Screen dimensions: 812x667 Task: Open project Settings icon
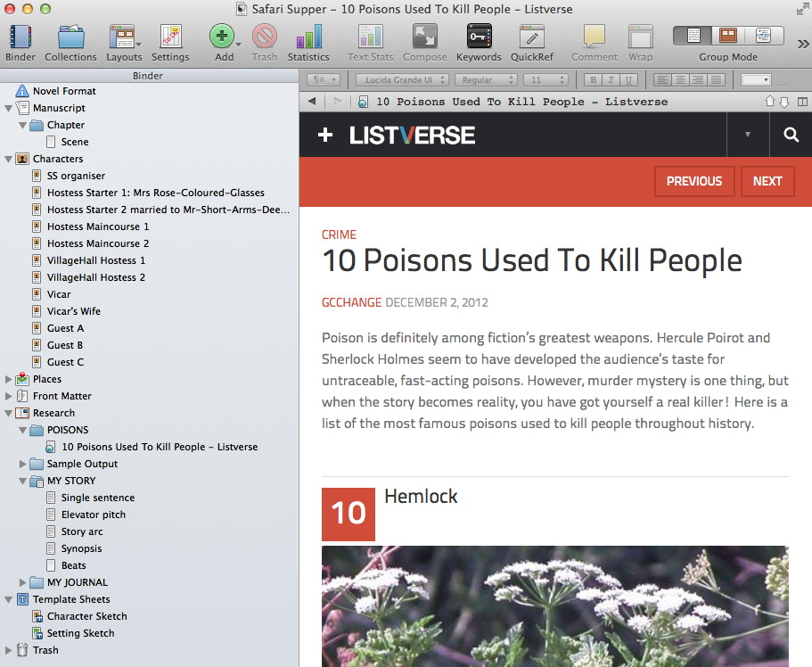[170, 37]
